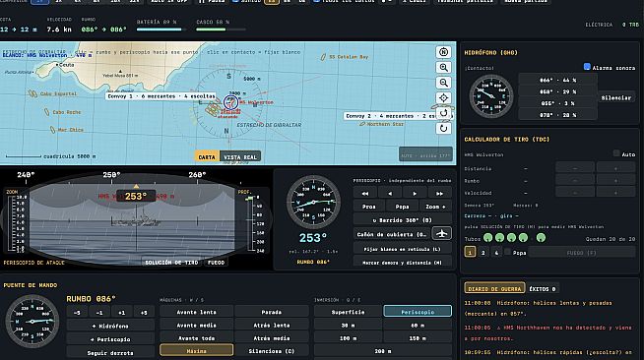
Task: Turn heading minus 1 degree
Action: click(99, 312)
